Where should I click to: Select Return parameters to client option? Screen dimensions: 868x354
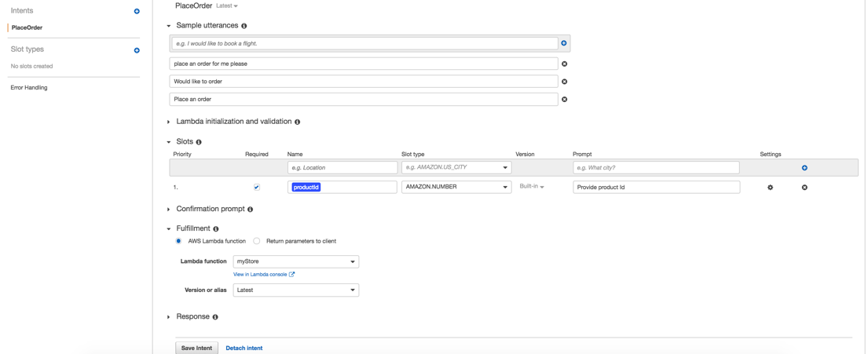click(x=257, y=241)
